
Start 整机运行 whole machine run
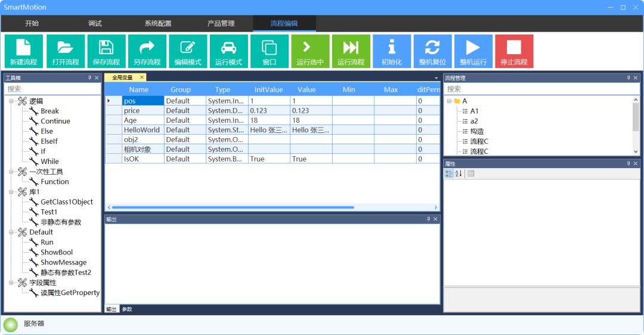click(473, 51)
